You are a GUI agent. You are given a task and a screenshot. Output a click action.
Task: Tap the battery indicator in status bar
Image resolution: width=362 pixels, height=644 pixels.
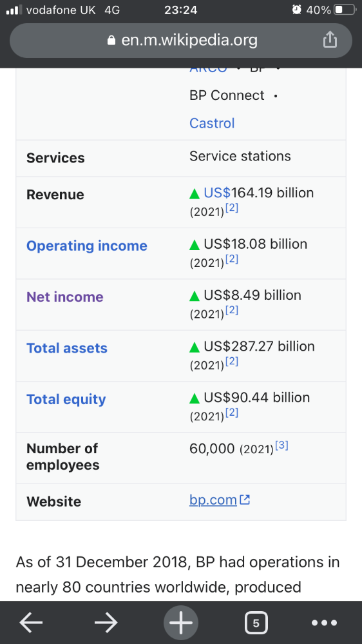click(x=345, y=10)
